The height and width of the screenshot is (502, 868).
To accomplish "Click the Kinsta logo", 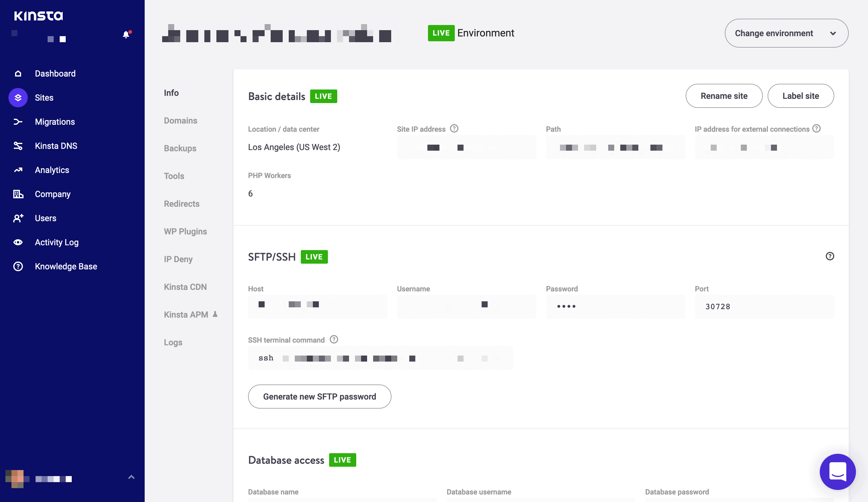I will (x=38, y=16).
